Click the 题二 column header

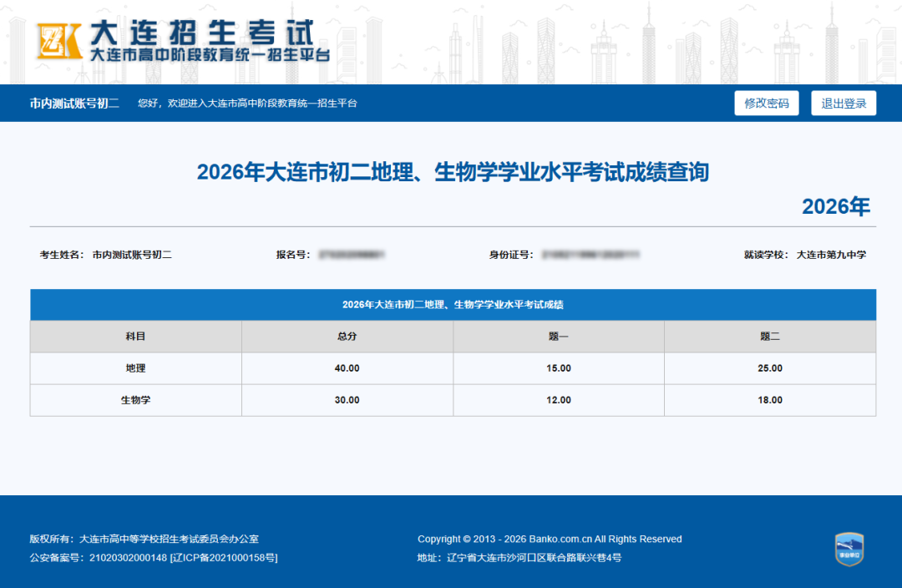[x=770, y=336]
